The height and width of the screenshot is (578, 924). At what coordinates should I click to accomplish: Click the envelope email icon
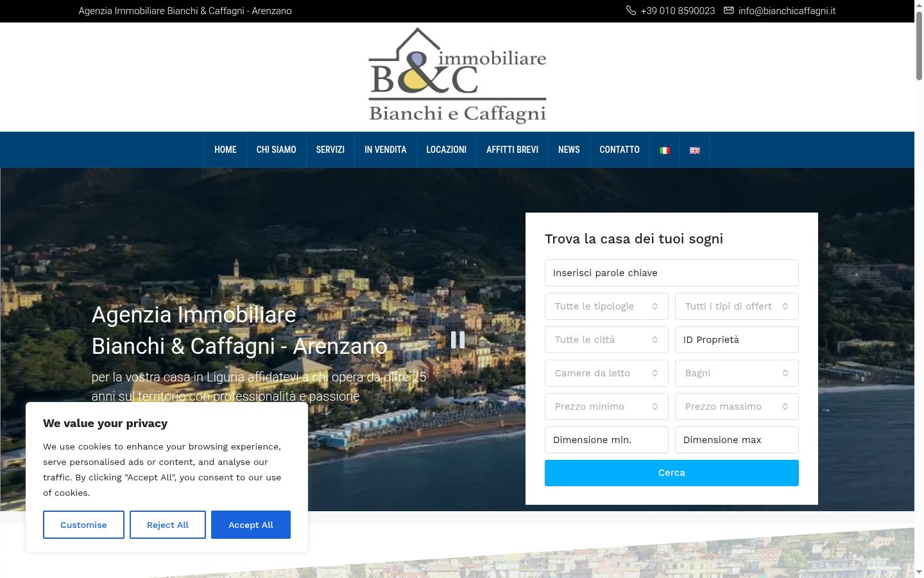click(728, 10)
